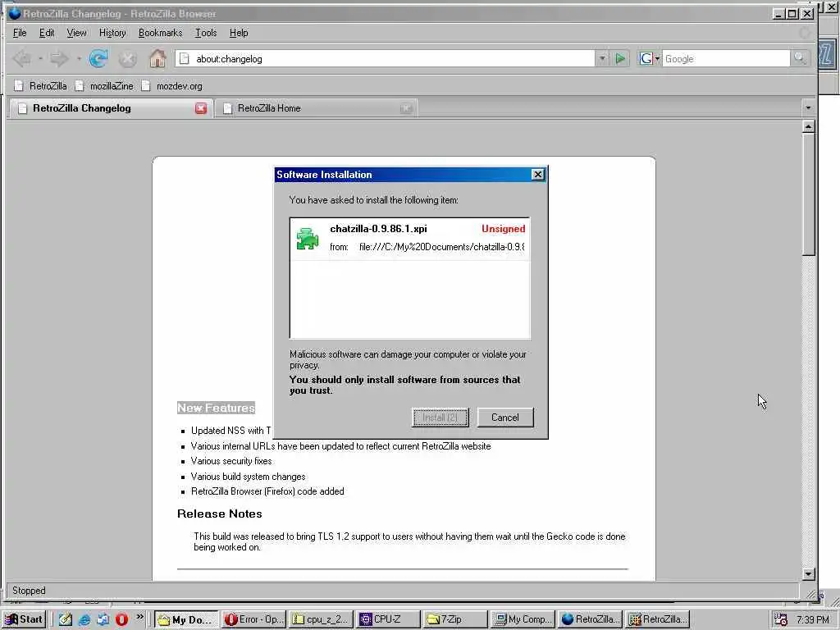Switch to the CPU-Z taskbar button
Image resolution: width=840 pixels, height=630 pixels.
[x=389, y=619]
